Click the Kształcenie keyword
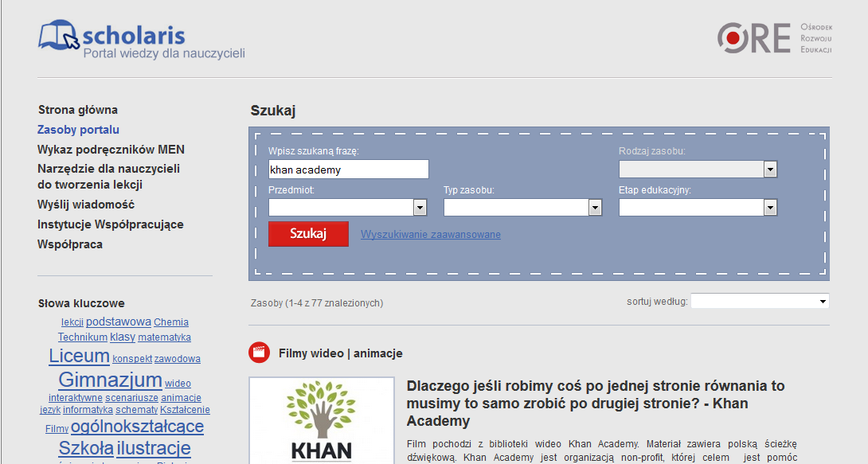 185,411
